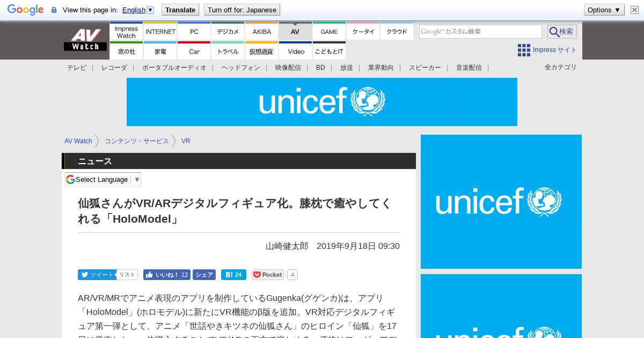
Task: Open 全カテゴリ link
Action: pos(560,67)
